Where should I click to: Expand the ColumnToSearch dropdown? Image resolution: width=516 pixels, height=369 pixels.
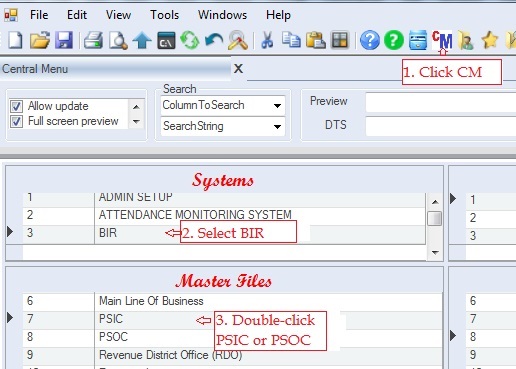click(x=277, y=106)
